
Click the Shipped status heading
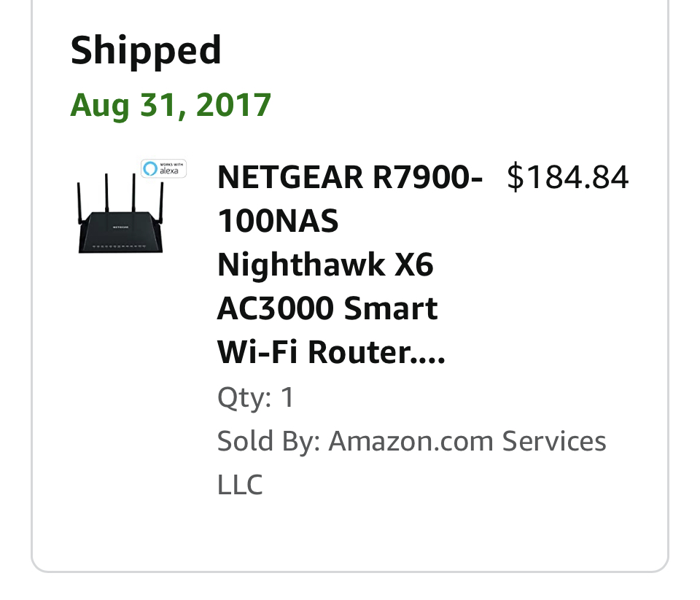pos(146,50)
